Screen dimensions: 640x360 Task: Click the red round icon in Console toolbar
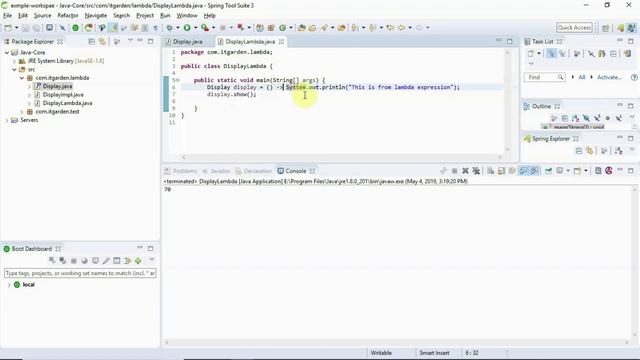point(609,171)
